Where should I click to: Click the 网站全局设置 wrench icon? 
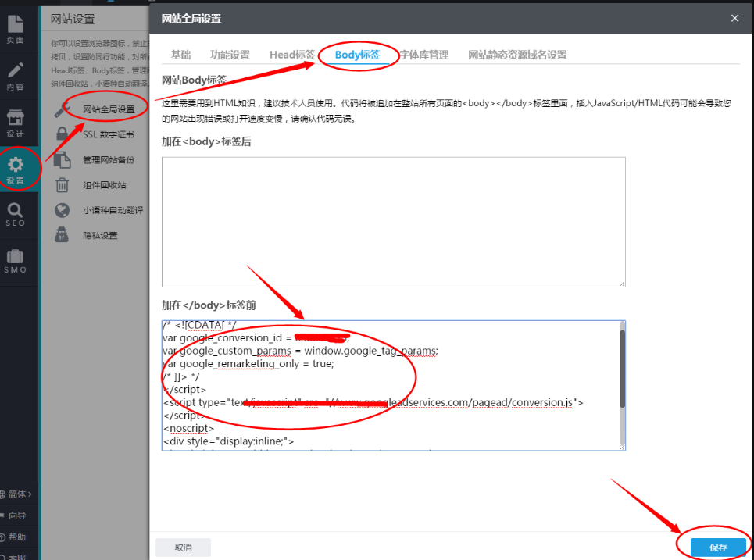(x=62, y=109)
